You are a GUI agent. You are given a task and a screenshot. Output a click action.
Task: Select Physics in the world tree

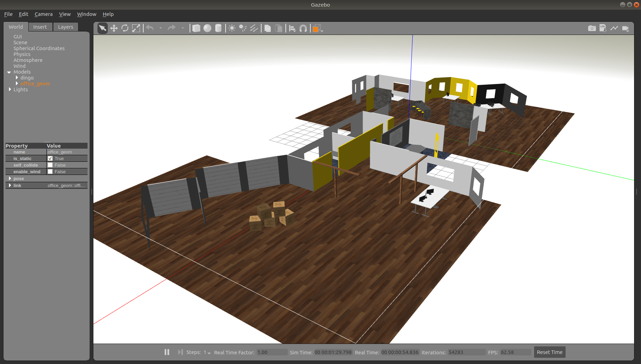[x=22, y=54]
